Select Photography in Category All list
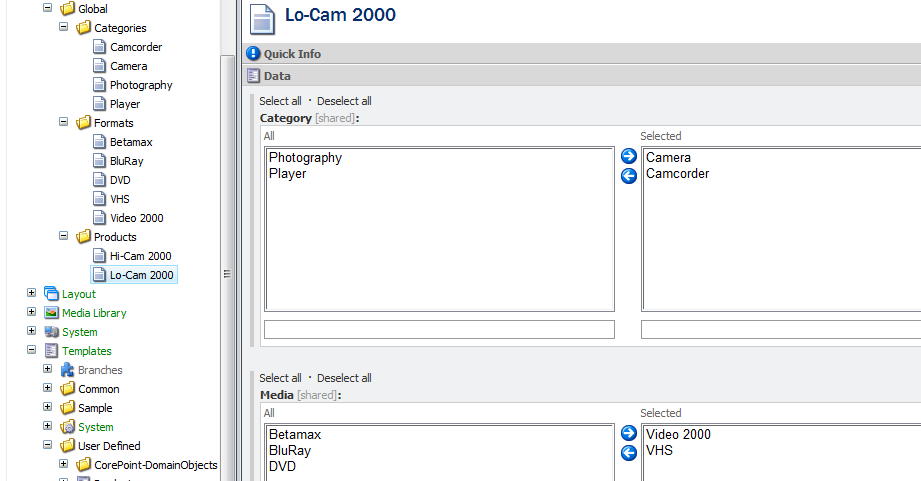This screenshot has height=481, width=921. [305, 158]
